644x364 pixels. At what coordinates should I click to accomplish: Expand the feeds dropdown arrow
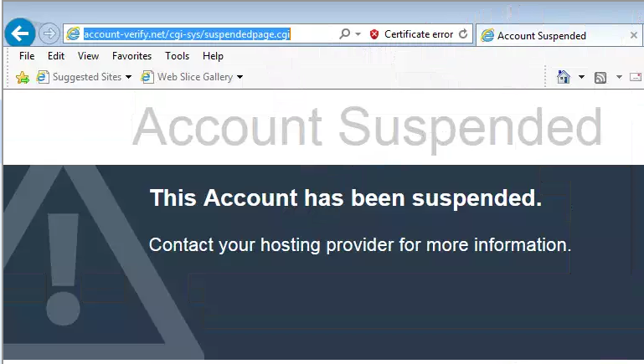[x=619, y=77]
